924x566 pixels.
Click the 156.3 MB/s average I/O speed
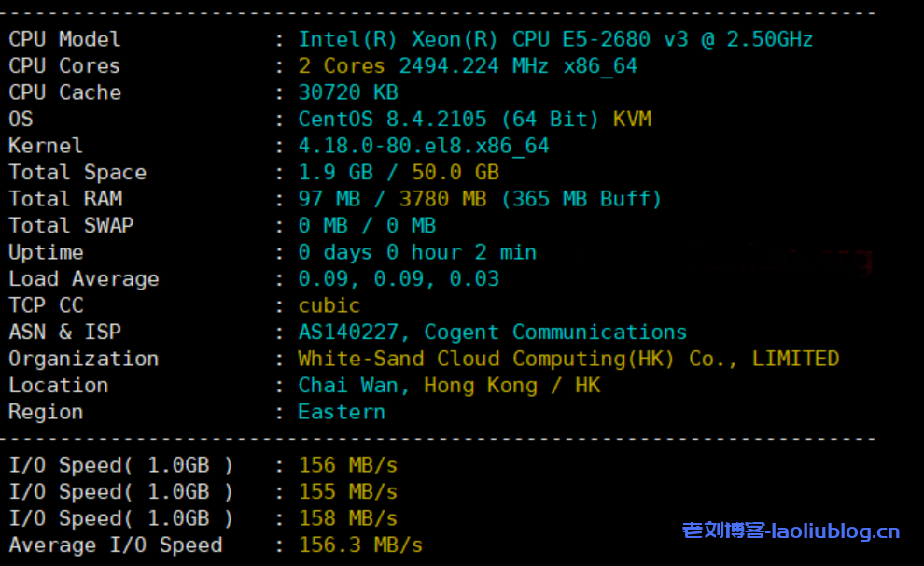(360, 545)
